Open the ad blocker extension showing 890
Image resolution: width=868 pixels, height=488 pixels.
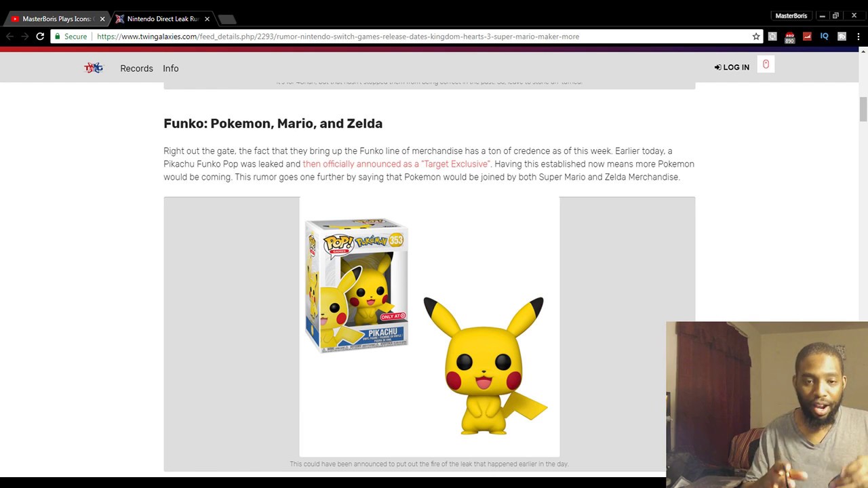[x=789, y=37]
